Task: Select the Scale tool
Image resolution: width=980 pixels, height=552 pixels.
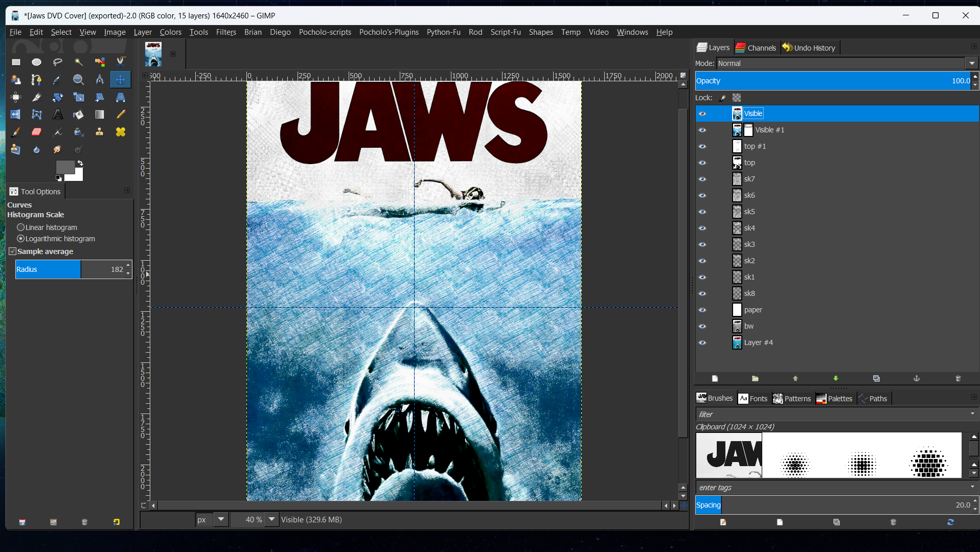Action: click(x=79, y=97)
